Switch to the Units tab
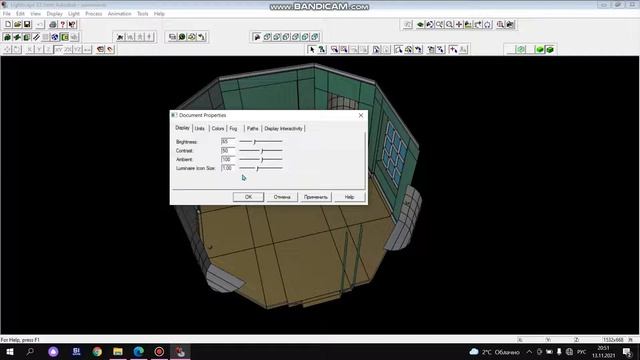Image resolution: width=640 pixels, height=360 pixels. pos(200,129)
